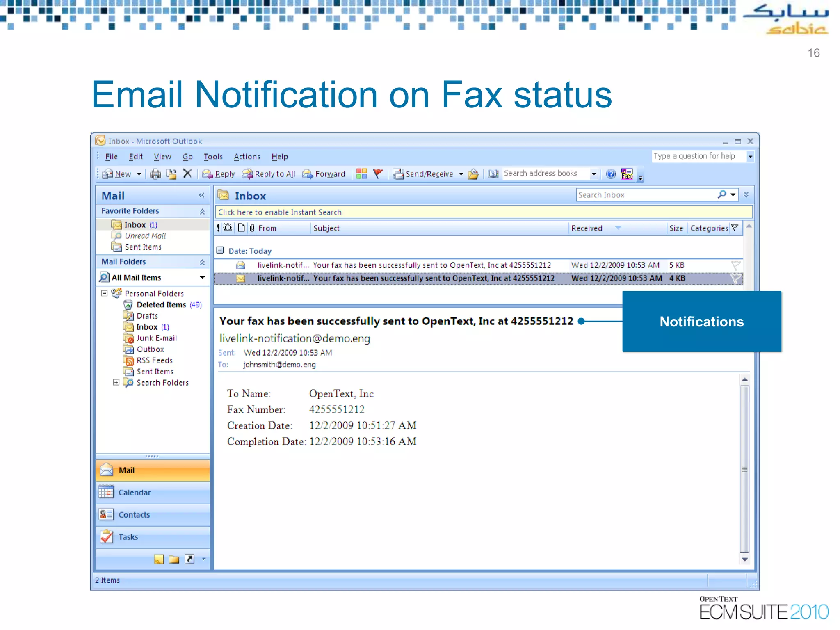Expand the Search Folders node

coord(116,382)
